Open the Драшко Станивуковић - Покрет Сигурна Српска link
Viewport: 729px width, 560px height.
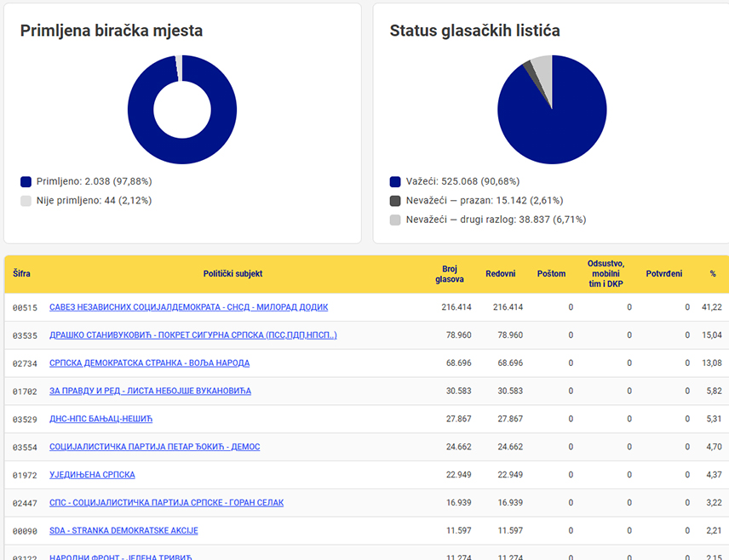pos(193,335)
